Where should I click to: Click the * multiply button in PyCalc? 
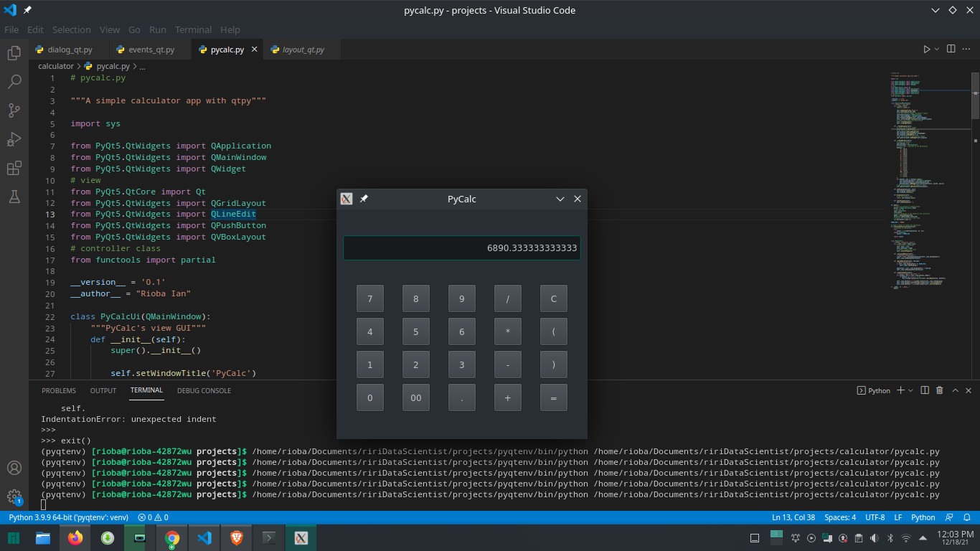[x=508, y=331]
